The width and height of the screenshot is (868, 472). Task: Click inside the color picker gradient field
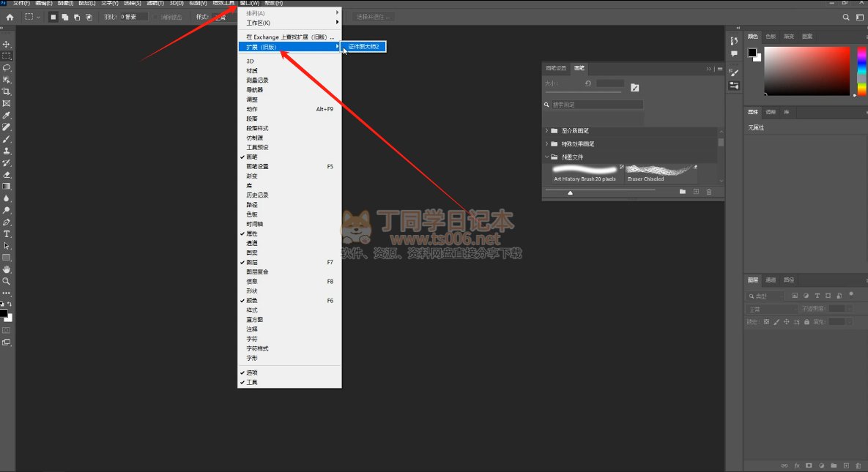pyautogui.click(x=807, y=71)
